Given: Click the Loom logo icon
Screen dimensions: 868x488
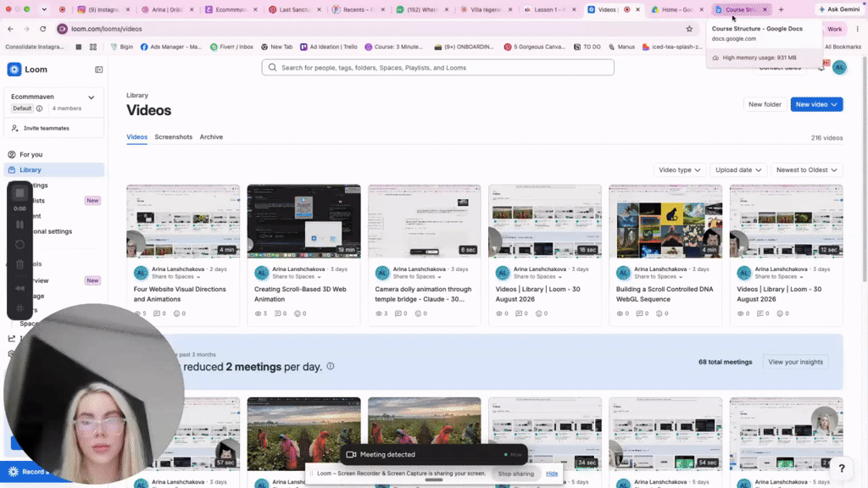Looking at the screenshot, I should 14,69.
